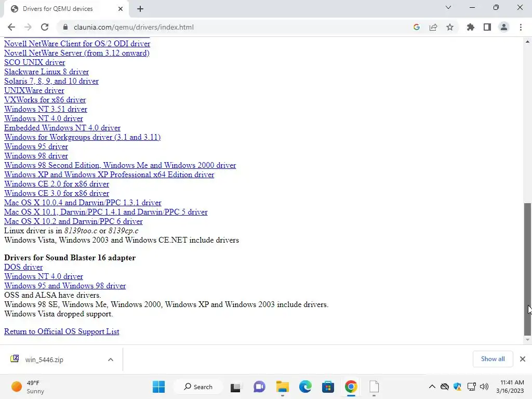The image size is (532, 399).
Task: Click the page vertical scrollbar thumb
Action: (x=527, y=269)
